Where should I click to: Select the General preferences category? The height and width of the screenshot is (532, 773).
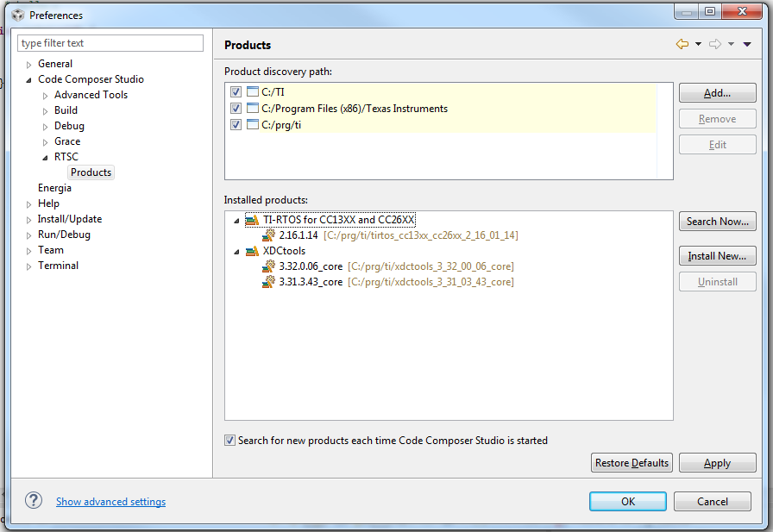[x=55, y=64]
